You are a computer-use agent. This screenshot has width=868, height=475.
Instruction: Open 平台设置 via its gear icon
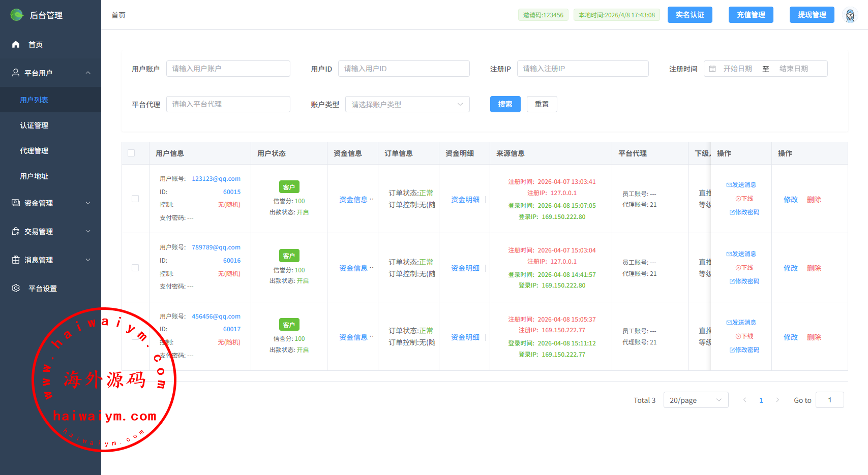pyautogui.click(x=16, y=288)
